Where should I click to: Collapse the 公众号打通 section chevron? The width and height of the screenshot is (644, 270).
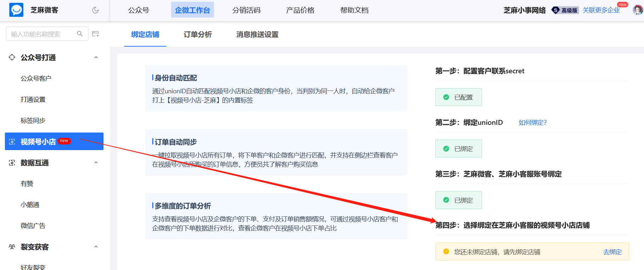click(x=96, y=57)
